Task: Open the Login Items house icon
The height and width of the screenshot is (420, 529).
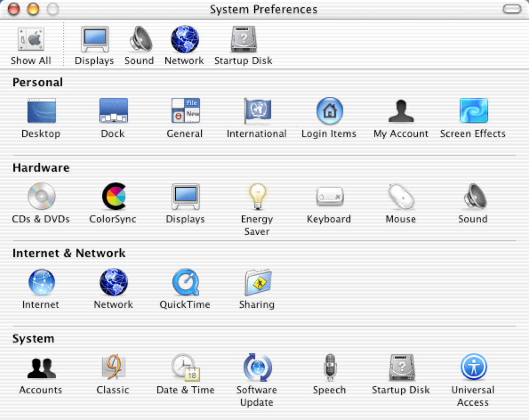Action: point(330,111)
